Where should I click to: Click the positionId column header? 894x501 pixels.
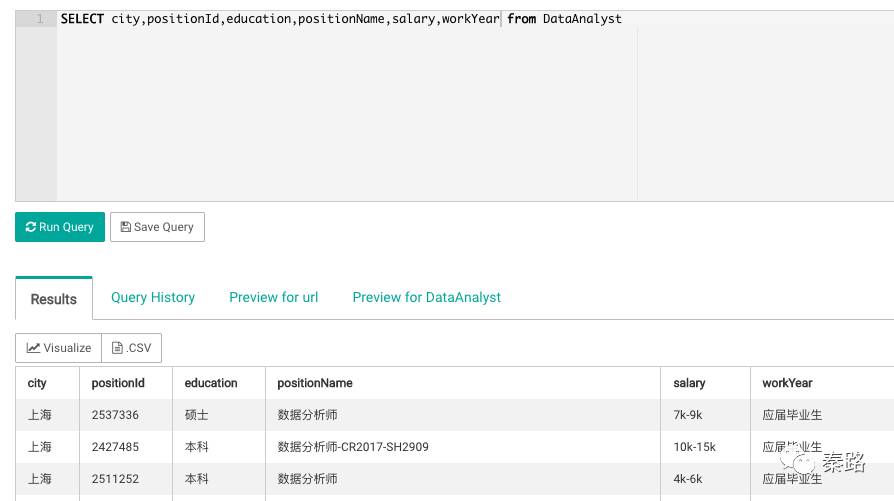click(x=118, y=383)
